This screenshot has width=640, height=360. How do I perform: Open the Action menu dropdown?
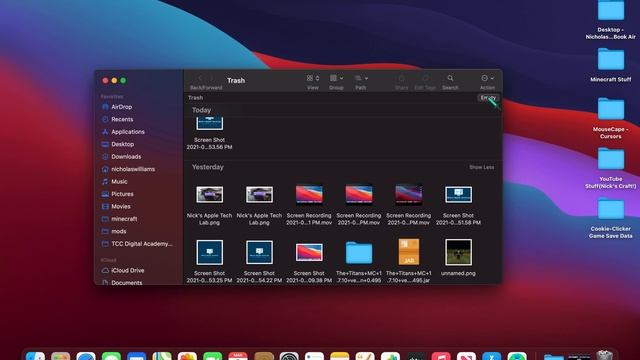[487, 78]
